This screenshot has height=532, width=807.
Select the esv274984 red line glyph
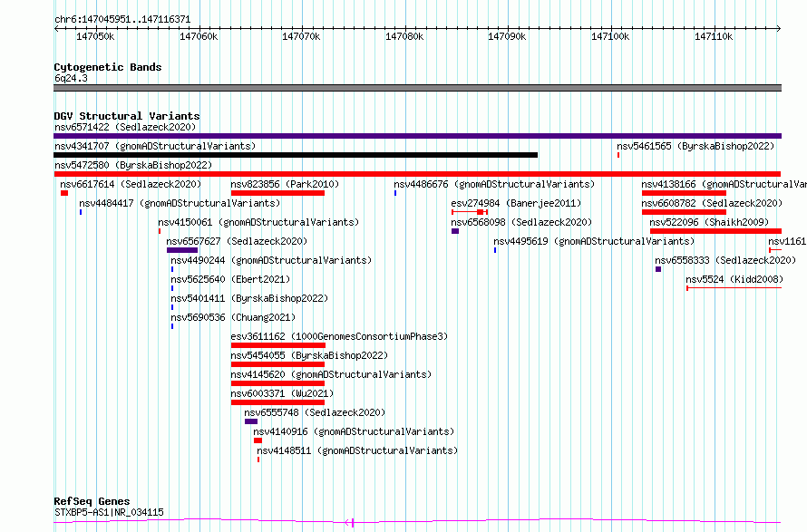(x=470, y=212)
